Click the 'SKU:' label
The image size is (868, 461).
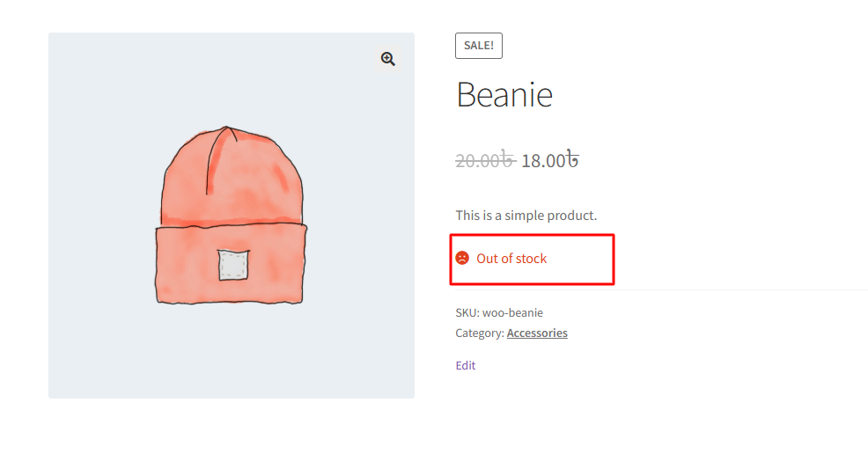point(467,312)
